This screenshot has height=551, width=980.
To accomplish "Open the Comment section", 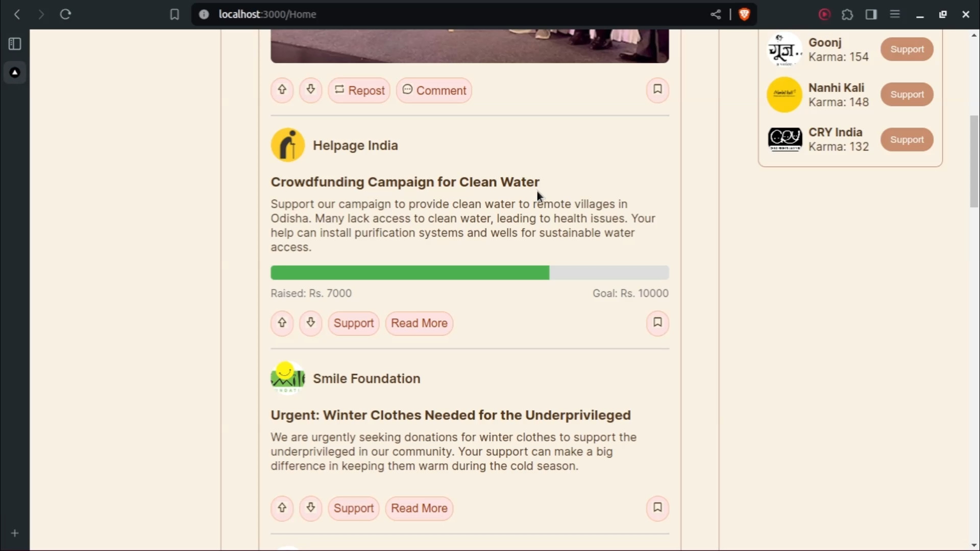I will click(434, 90).
